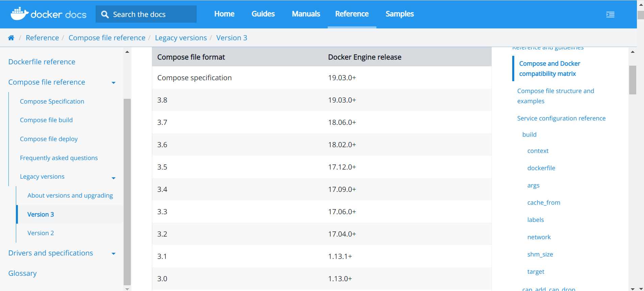Collapse Compose file reference arrow
The width and height of the screenshot is (644, 291).
click(x=114, y=83)
